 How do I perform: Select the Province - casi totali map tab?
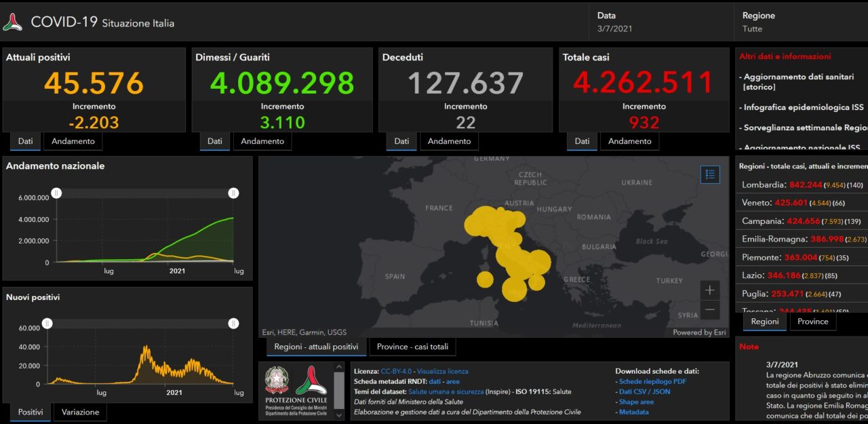click(412, 347)
